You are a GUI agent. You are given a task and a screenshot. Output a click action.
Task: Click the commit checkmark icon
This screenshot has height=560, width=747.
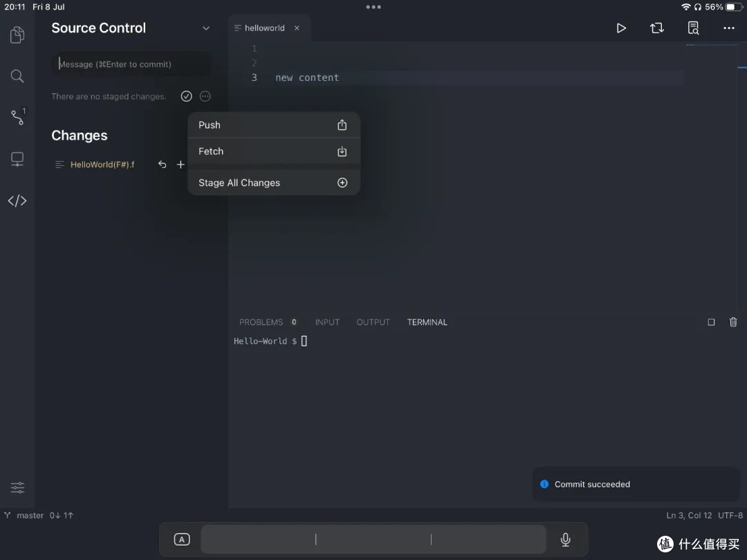click(x=186, y=96)
